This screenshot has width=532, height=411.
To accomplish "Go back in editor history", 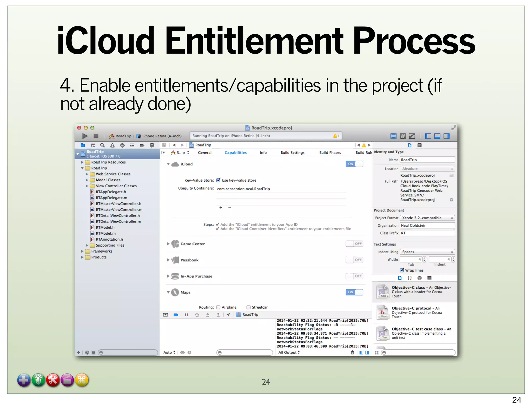I will 174,145.
